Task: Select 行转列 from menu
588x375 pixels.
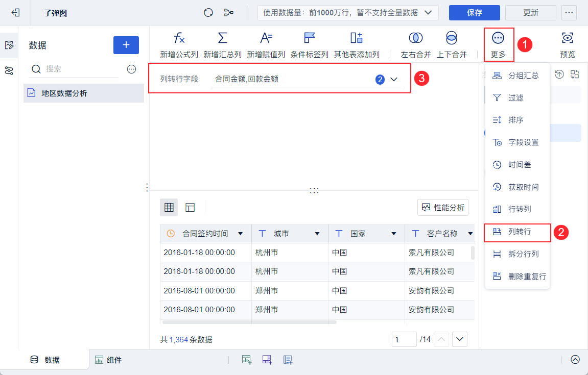Action: (x=517, y=209)
